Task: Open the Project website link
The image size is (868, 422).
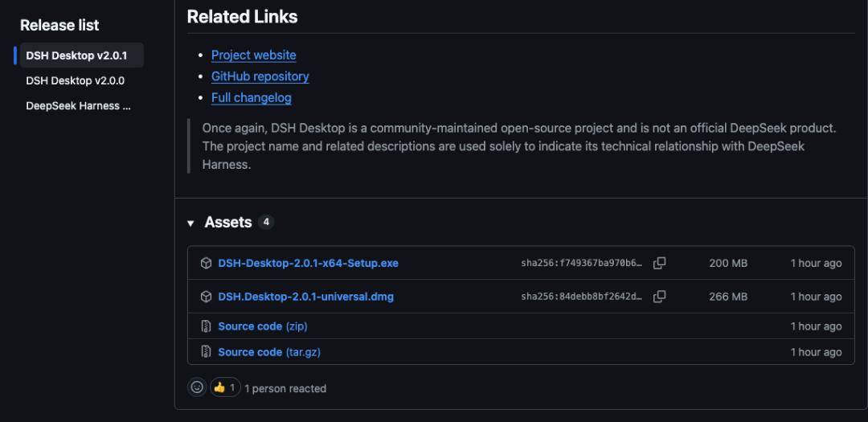Action: (x=253, y=55)
